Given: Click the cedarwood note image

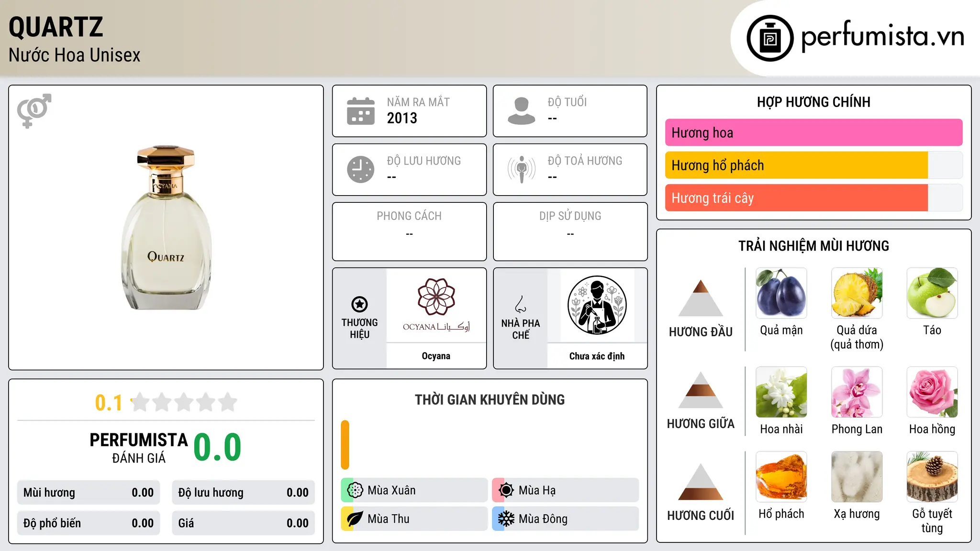Looking at the screenshot, I should point(932,477).
